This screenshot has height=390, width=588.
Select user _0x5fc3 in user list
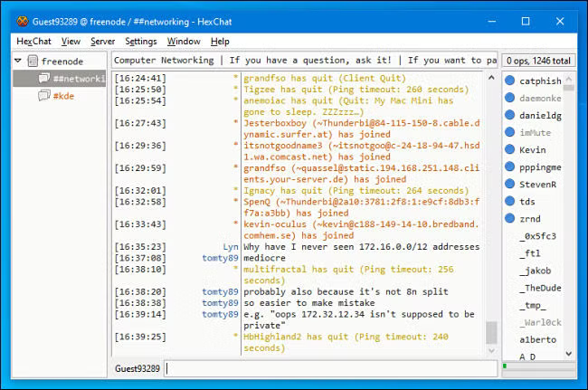point(537,236)
